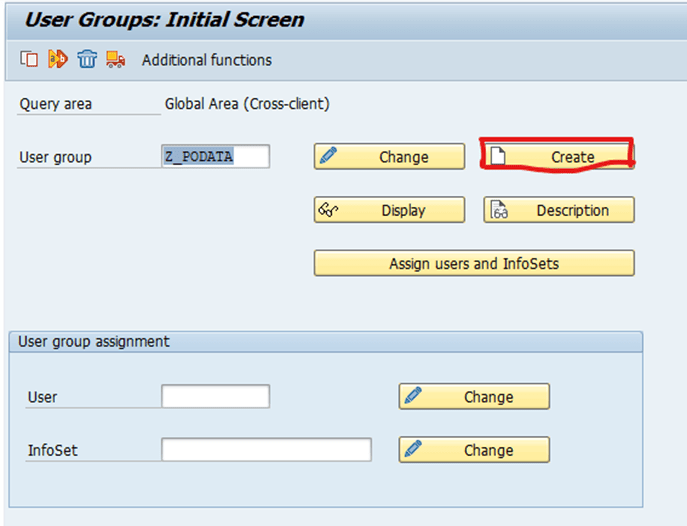Click the highlighted Create button
This screenshot has height=526, width=687.
[559, 156]
